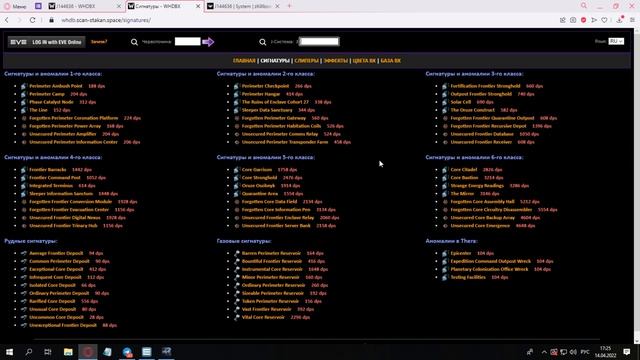Click the gas icon beside Vital Core Reservoir
Screen dimensions: 640x360
coord(237,317)
